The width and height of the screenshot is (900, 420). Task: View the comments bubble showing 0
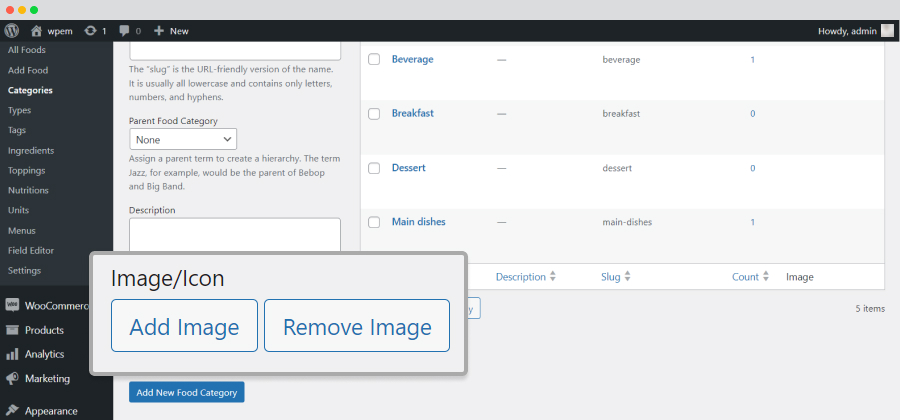[x=130, y=31]
